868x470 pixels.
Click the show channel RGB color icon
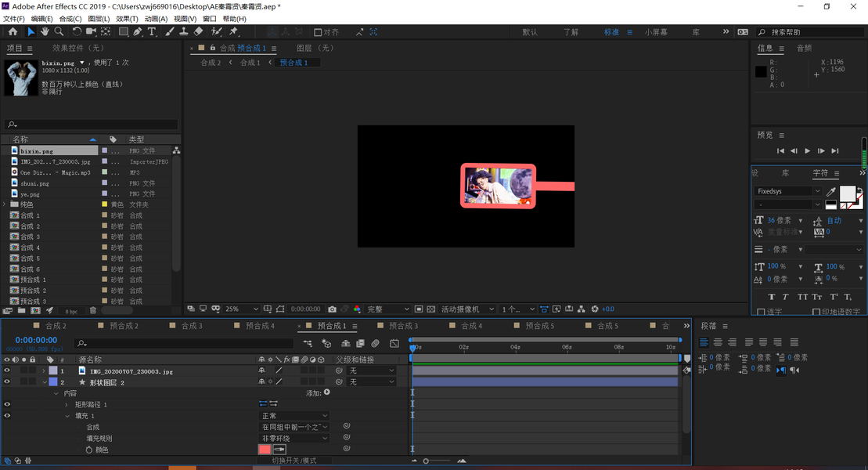point(357,309)
